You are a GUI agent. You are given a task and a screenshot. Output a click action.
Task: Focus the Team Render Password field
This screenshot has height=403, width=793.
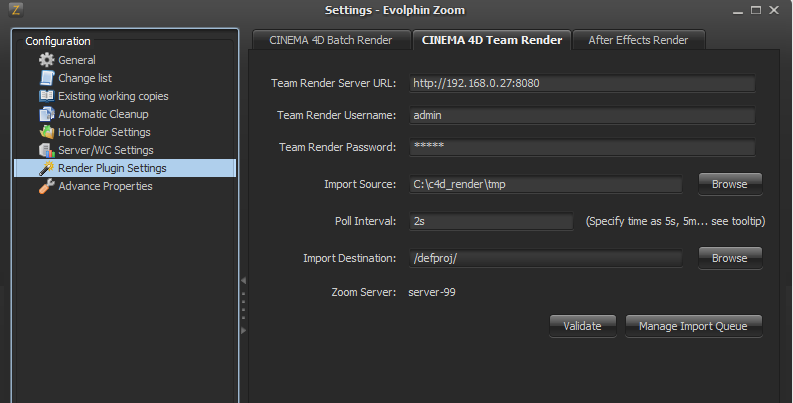582,147
